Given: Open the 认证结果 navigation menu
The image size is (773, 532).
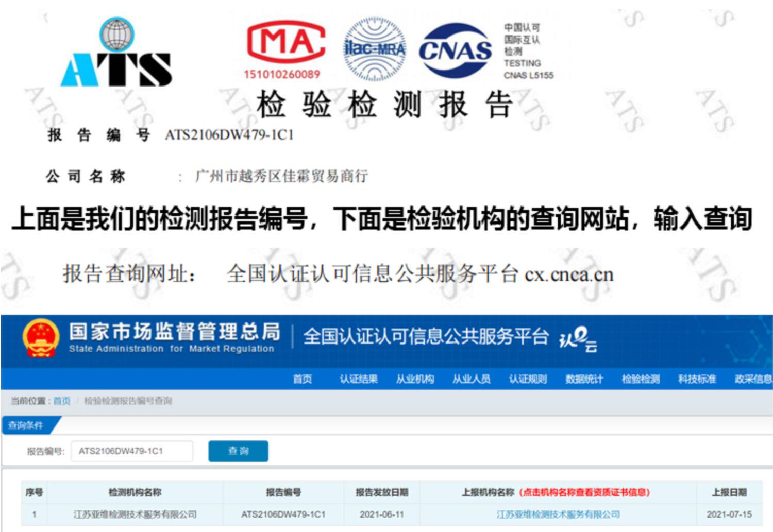Looking at the screenshot, I should click(359, 379).
